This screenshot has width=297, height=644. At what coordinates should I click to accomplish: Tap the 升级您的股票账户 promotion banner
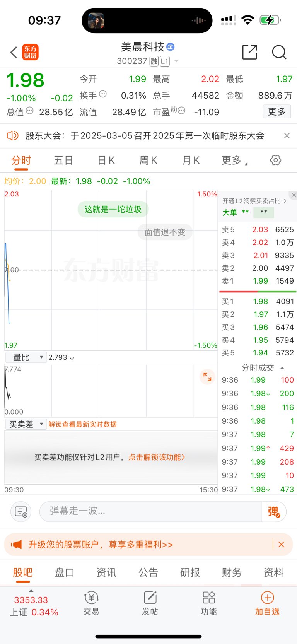click(148, 545)
